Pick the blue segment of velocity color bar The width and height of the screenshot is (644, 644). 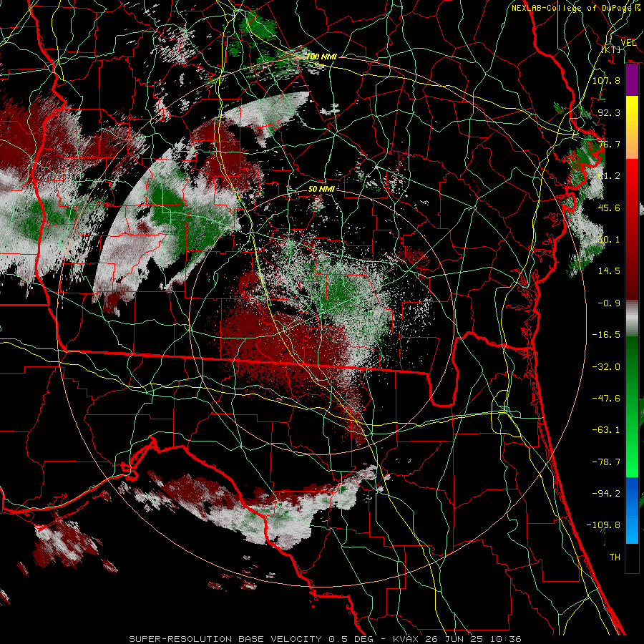point(632,510)
